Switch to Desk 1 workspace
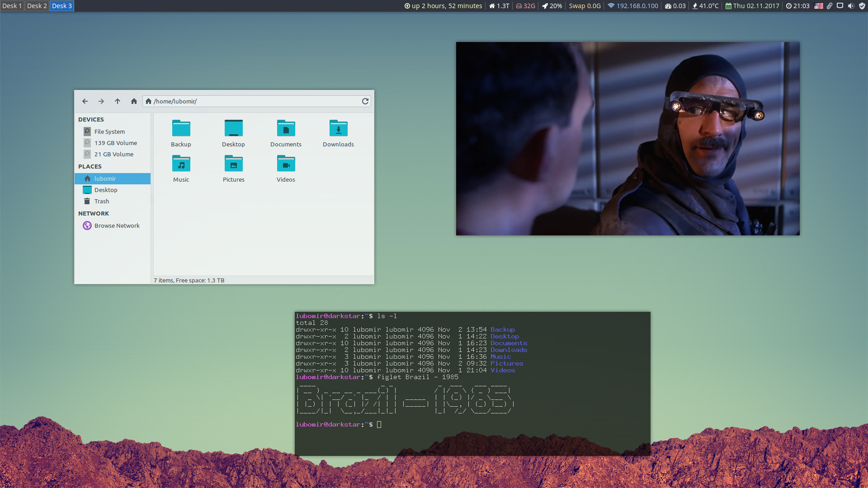Viewport: 868px width, 488px height. click(x=12, y=6)
